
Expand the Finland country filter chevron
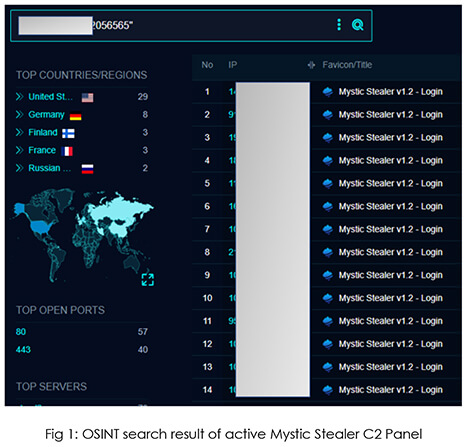coord(19,132)
